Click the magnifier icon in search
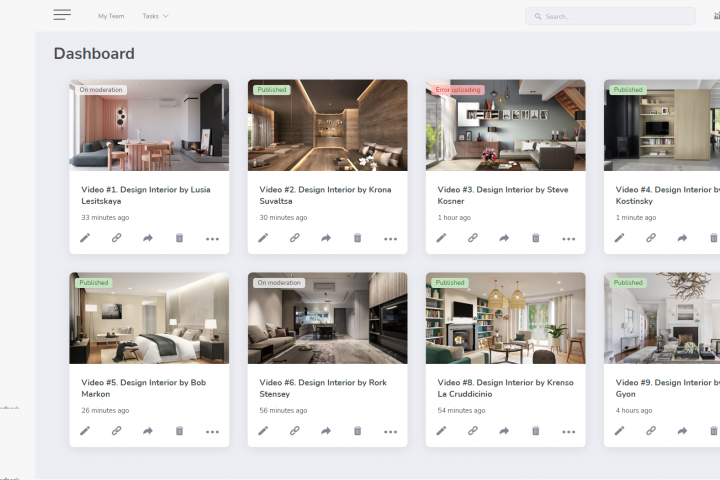Screen dimensions: 720x480 [538, 17]
